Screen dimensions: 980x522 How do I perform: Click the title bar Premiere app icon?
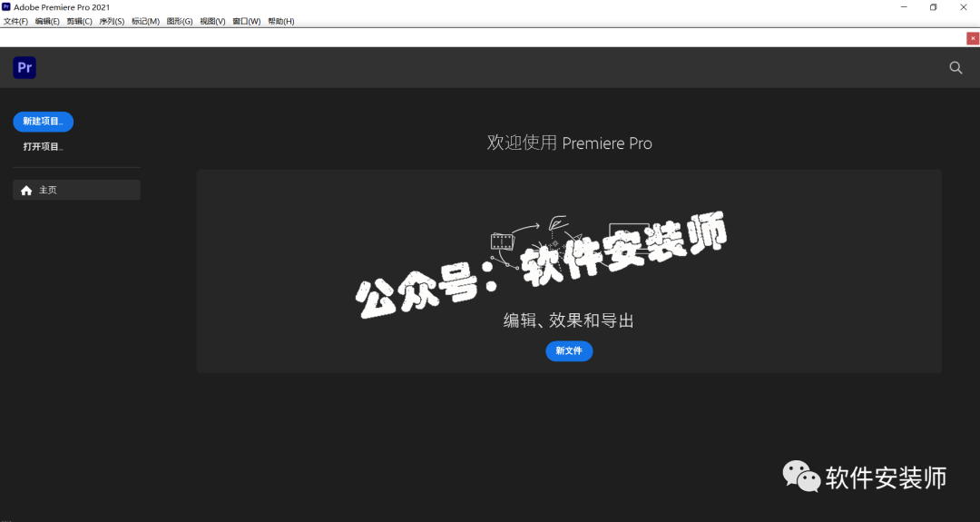point(6,7)
